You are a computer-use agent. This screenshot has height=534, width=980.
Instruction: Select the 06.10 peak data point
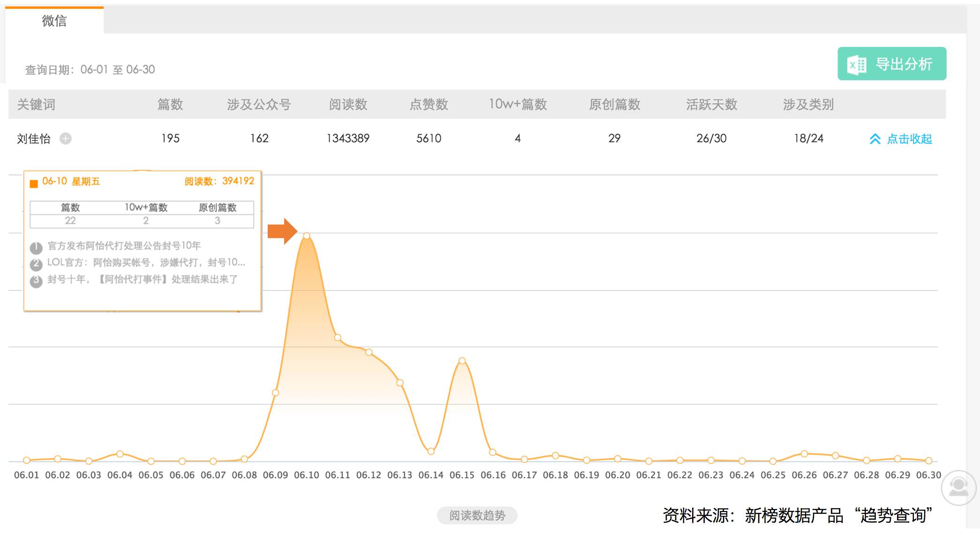point(307,236)
